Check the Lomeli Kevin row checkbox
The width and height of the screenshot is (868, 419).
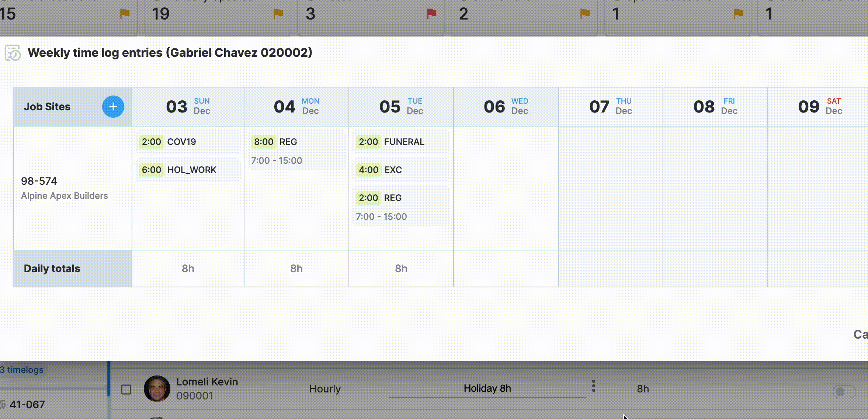[126, 389]
